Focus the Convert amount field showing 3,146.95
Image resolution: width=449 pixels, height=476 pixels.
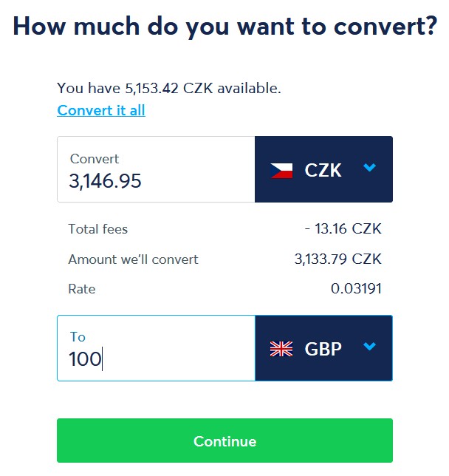click(x=156, y=169)
